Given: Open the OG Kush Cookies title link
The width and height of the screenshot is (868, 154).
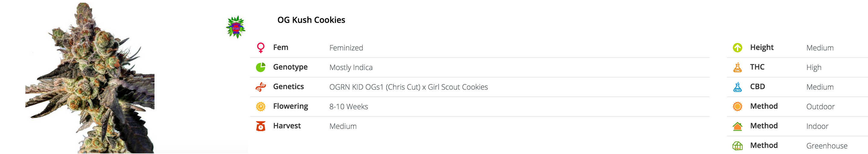Looking at the screenshot, I should 311,20.
